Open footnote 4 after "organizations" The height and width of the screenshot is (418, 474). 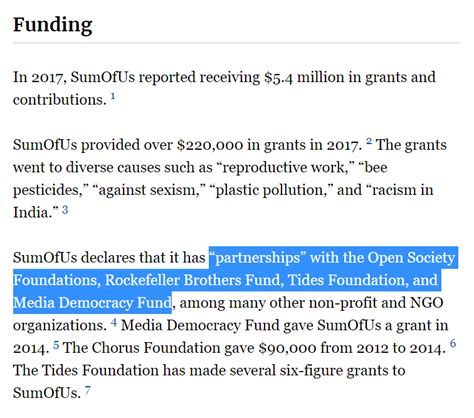114,322
